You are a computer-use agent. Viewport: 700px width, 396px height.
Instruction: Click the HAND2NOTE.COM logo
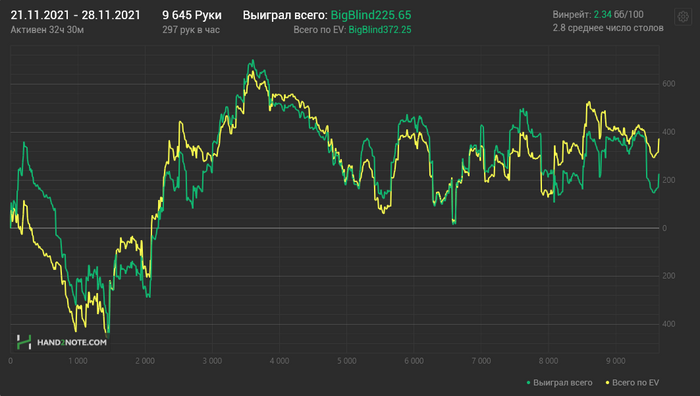62,342
